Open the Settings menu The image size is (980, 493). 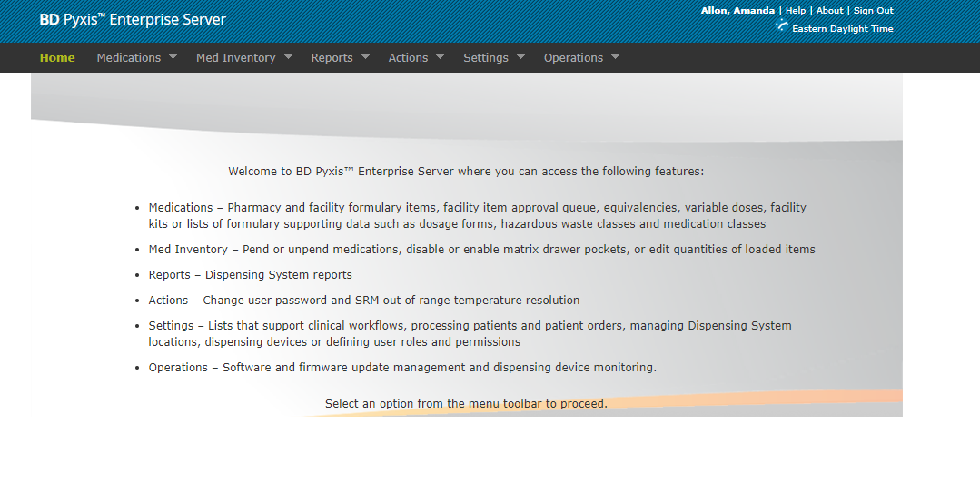486,57
